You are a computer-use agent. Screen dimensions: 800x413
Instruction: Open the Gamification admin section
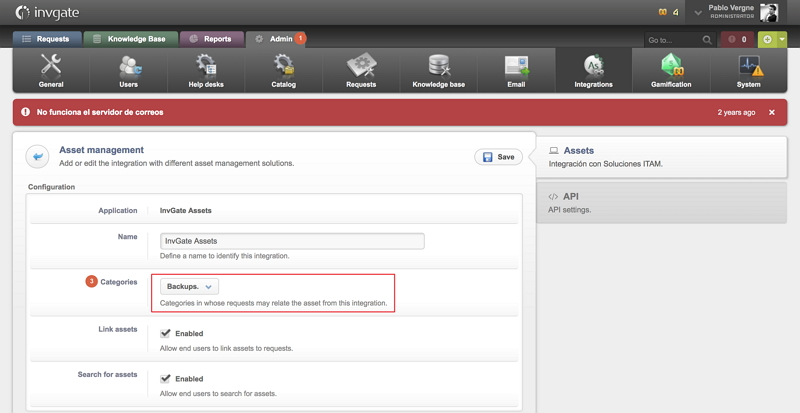pyautogui.click(x=671, y=70)
